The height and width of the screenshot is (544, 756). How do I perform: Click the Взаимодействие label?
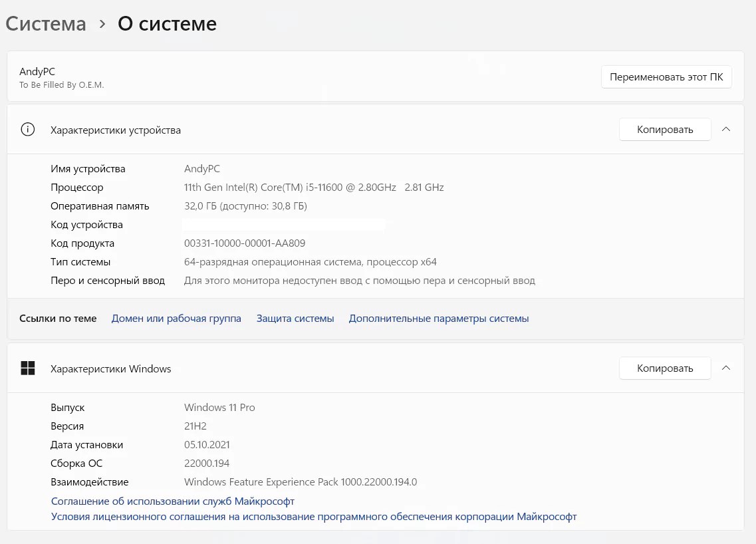click(x=90, y=481)
